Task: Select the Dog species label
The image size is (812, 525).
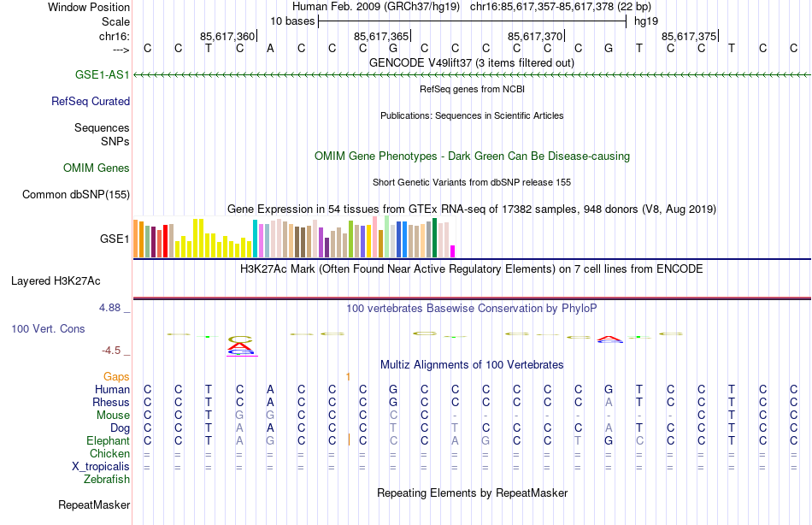Action: [x=120, y=428]
